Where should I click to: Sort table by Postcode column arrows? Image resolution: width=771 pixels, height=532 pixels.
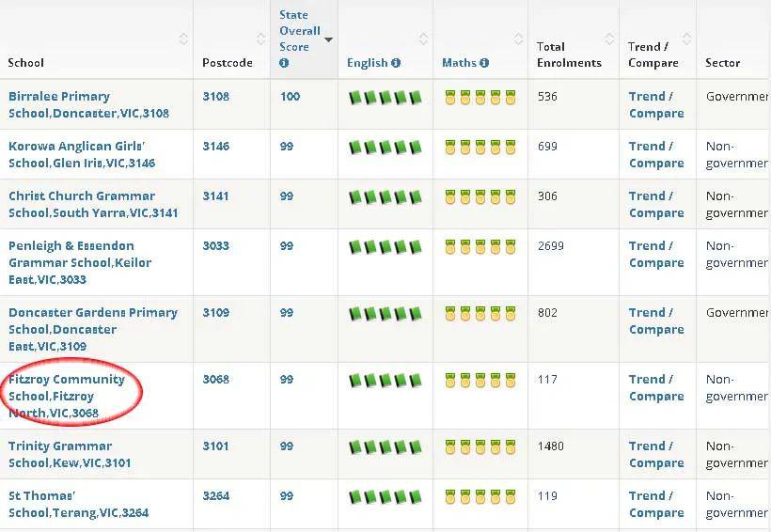coord(260,39)
